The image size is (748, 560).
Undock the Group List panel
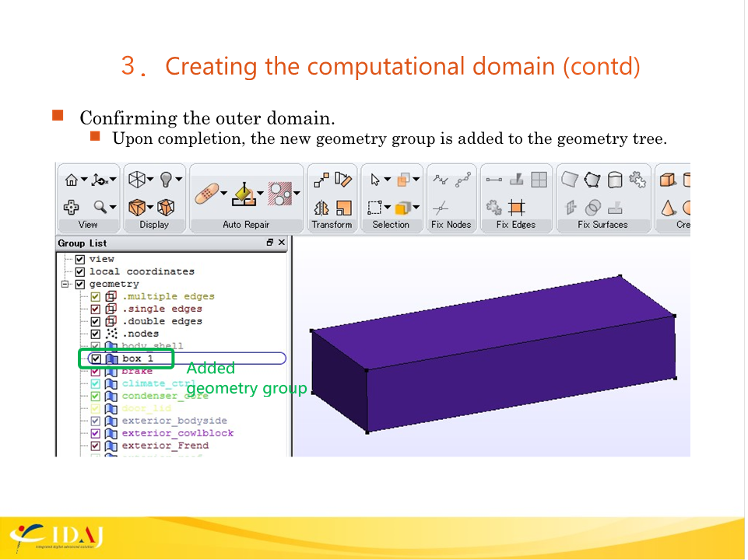tap(269, 243)
